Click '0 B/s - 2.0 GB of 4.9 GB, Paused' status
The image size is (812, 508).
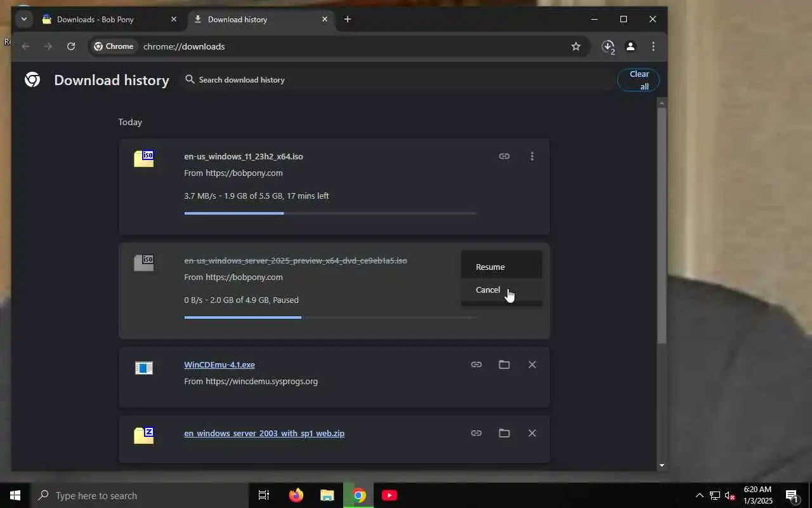241,300
